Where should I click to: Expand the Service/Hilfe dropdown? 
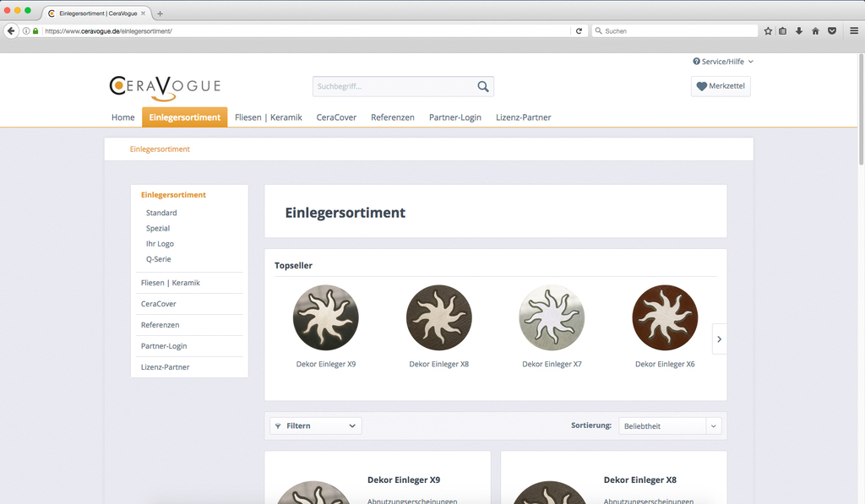pos(722,62)
